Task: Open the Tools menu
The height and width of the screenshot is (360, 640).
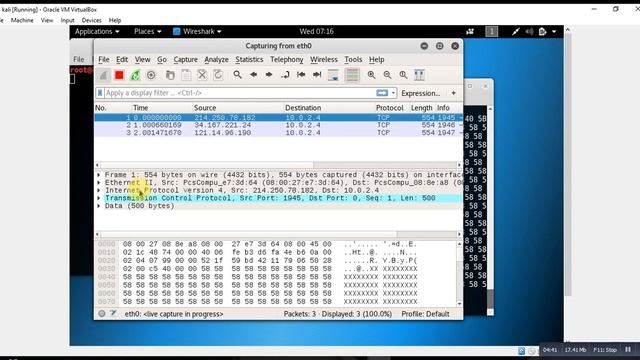Action: point(353,60)
